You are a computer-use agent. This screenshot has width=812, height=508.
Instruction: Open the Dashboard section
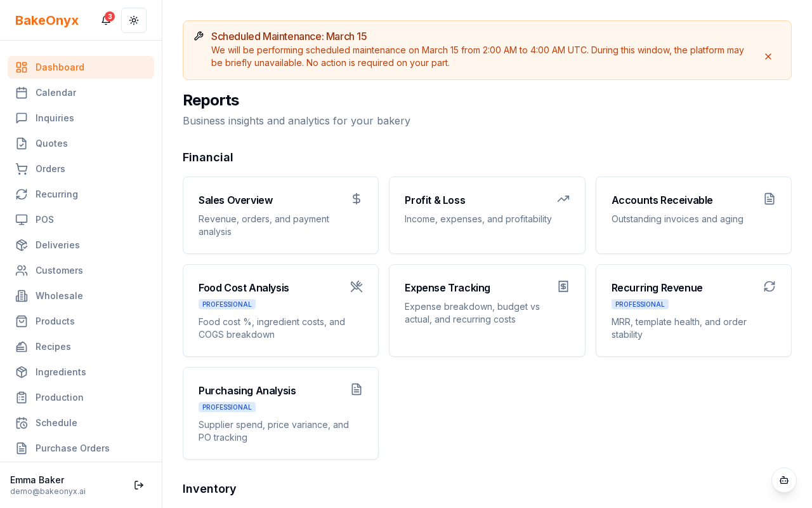pos(60,67)
